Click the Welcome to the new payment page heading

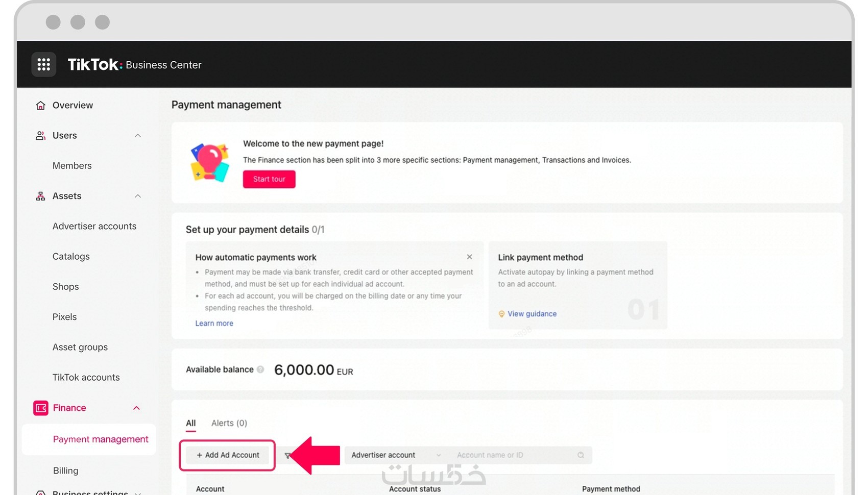[313, 144]
